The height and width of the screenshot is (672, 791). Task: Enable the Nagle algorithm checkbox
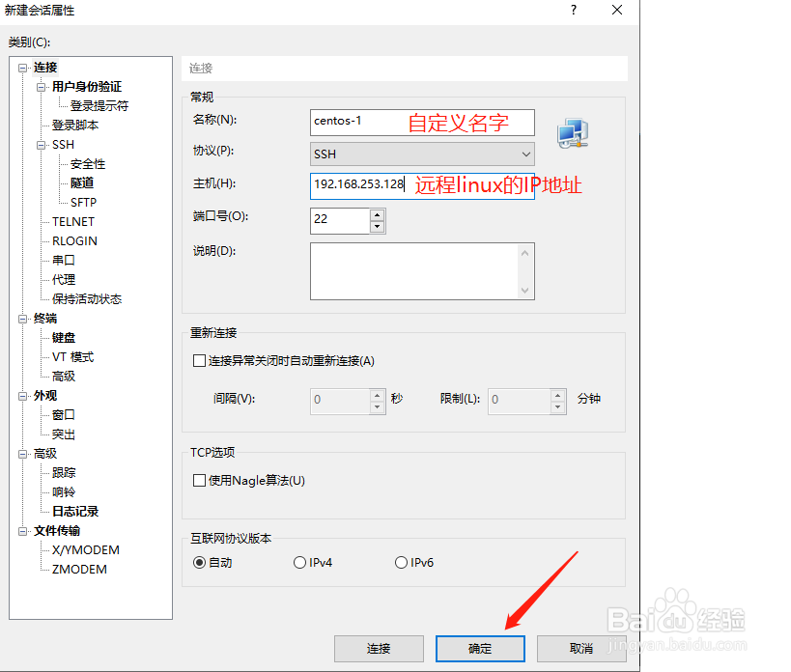[199, 481]
